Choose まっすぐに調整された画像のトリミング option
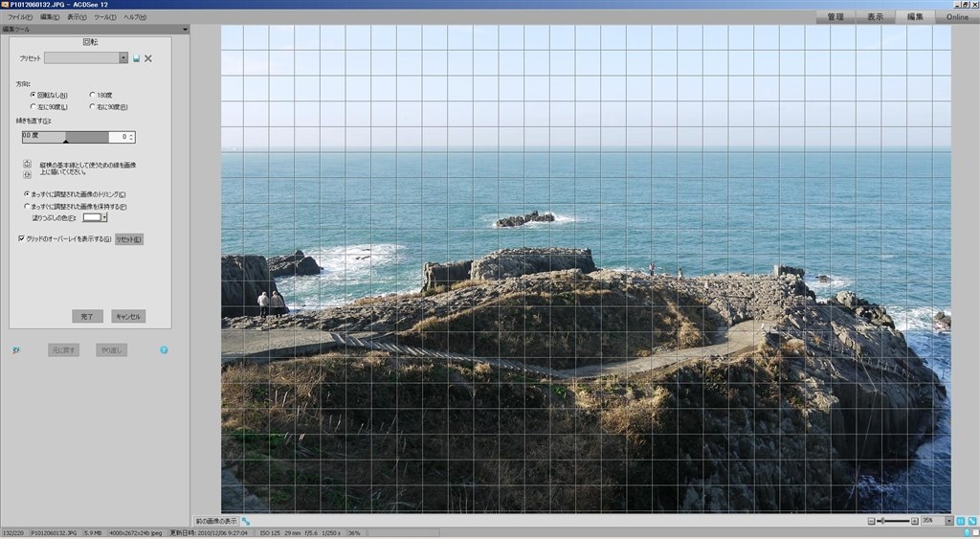The height and width of the screenshot is (539, 980). [x=75, y=194]
